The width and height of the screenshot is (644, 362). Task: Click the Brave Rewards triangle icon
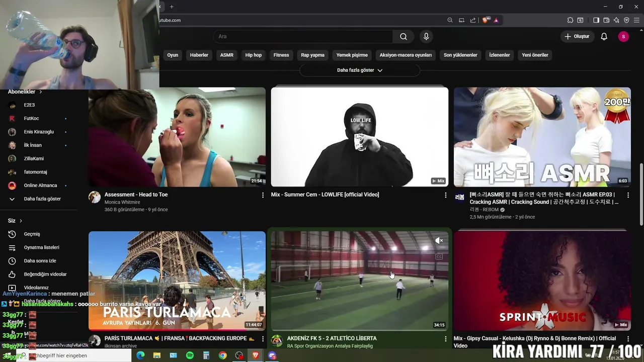point(496,20)
